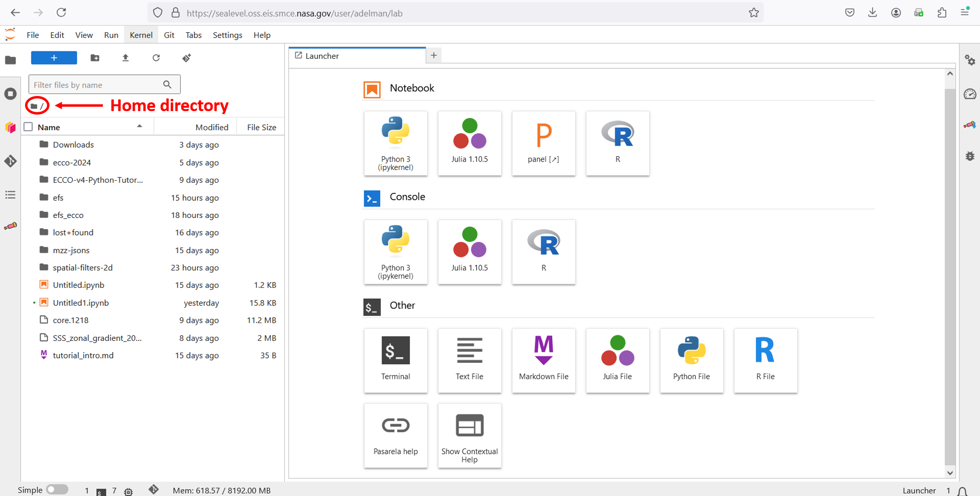Open a Julia 1.10.5 console
The height and width of the screenshot is (496, 980).
tap(469, 252)
